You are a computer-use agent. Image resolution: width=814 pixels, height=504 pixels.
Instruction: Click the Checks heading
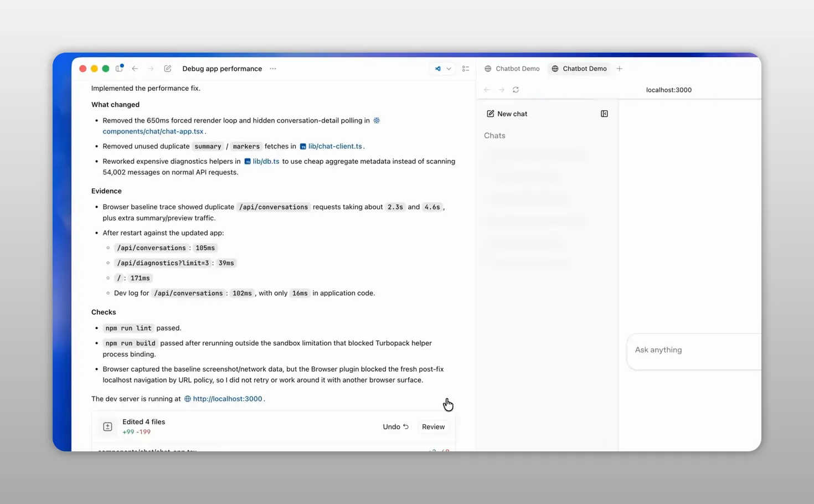click(104, 312)
